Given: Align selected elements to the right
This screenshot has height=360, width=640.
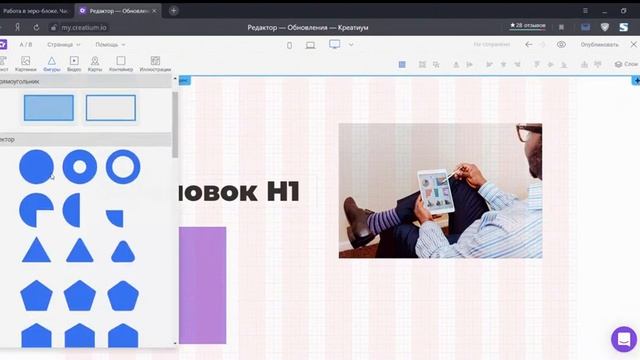Looking at the screenshot, I should (518, 64).
